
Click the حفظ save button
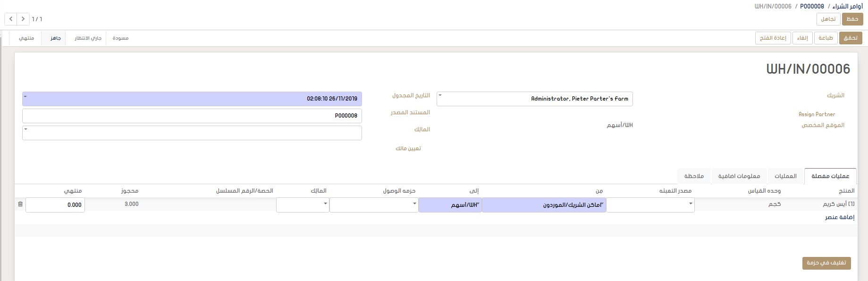852,19
